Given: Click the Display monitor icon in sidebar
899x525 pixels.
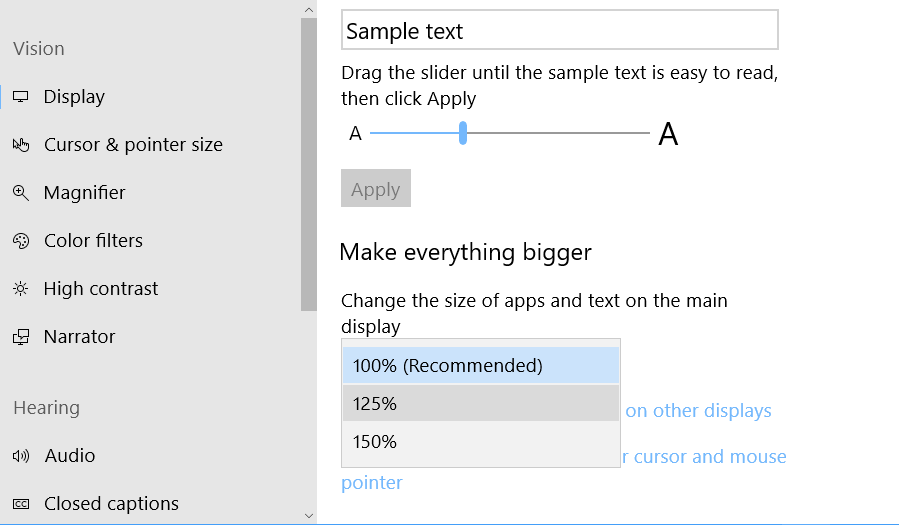Looking at the screenshot, I should coord(20,97).
